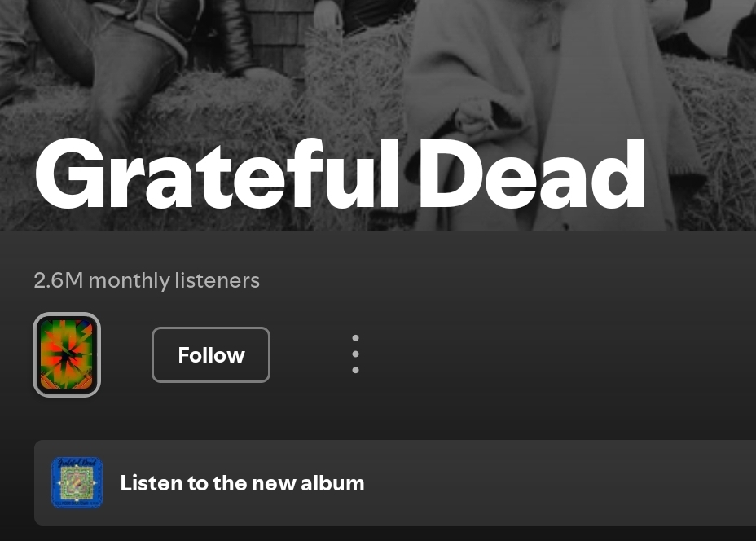Click the Grateful Dead artist name heading
The width and height of the screenshot is (756, 541).
coord(340,174)
